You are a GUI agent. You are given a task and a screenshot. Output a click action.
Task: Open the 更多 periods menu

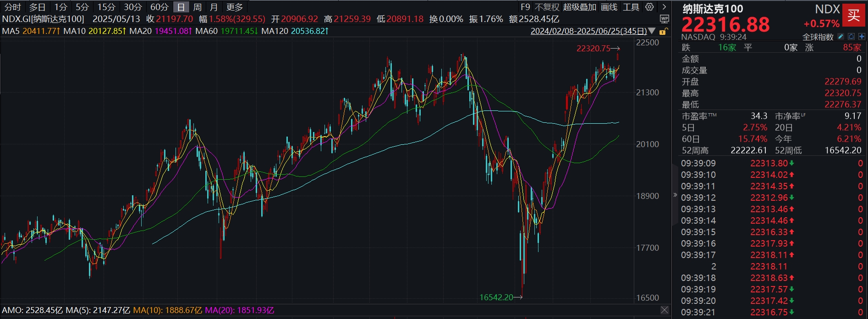(235, 7)
